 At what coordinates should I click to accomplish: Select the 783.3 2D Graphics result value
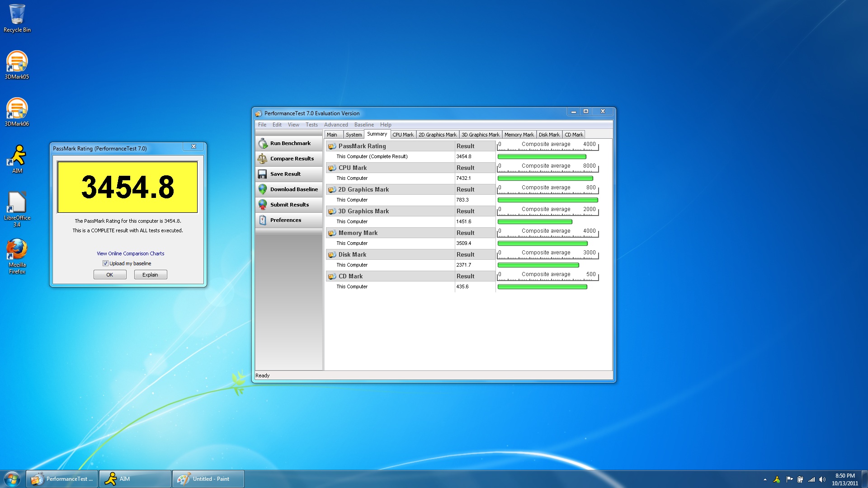point(462,200)
